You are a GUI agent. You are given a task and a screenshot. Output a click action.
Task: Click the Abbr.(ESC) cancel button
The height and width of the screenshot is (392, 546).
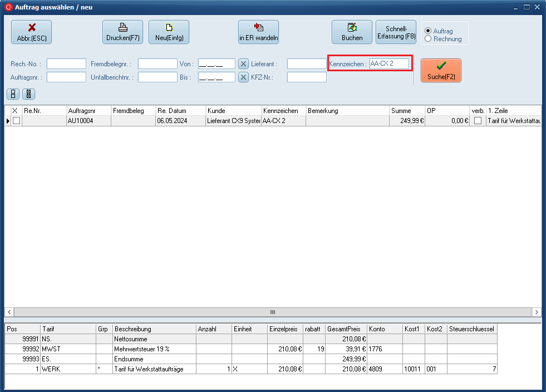tap(31, 32)
